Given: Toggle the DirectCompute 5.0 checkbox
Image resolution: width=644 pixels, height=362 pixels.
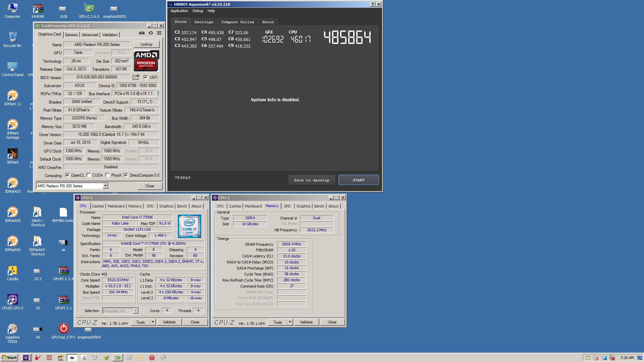Looking at the screenshot, I should pyautogui.click(x=126, y=175).
